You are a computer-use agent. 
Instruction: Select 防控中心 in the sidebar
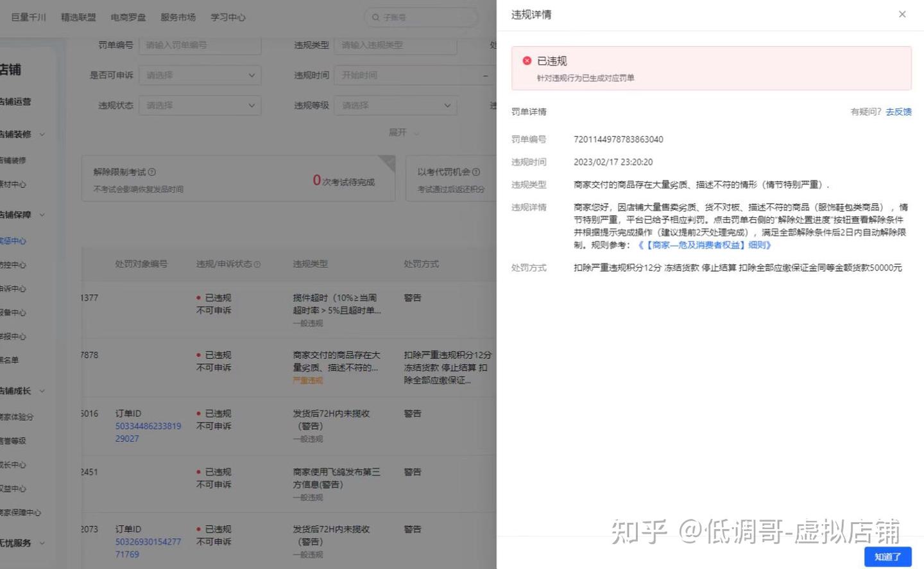point(13,265)
